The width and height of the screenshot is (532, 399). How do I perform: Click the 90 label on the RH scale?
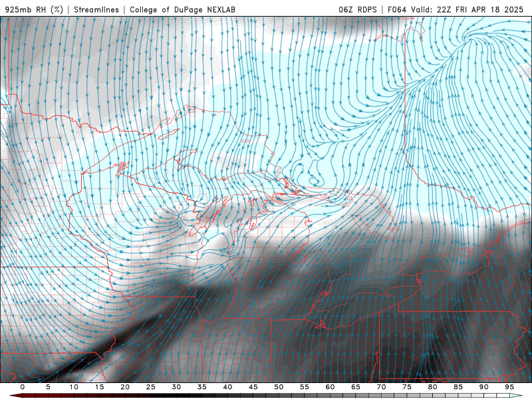(484, 387)
